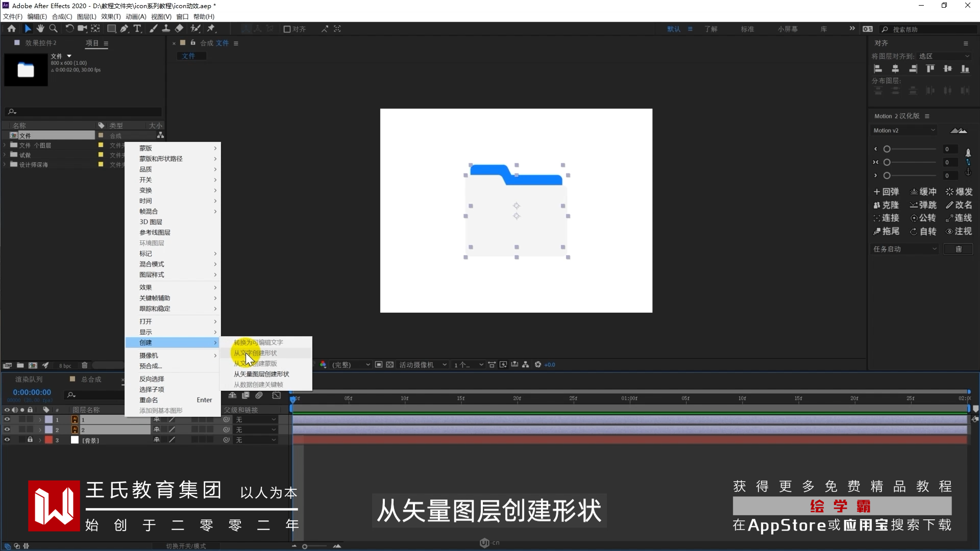
Task: Expand the 设计师深海 folder
Action: pos(5,165)
